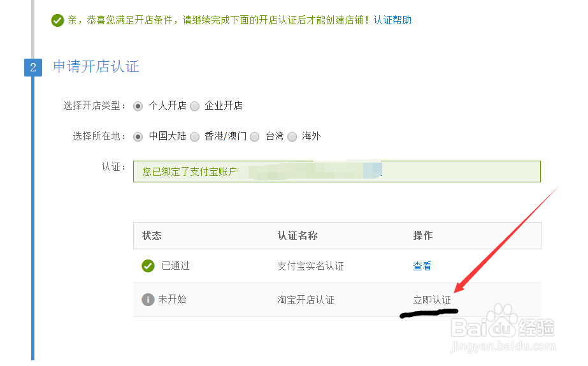This screenshot has width=588, height=366.
Task: Click the bound Alipay account info box
Action: coord(337,172)
